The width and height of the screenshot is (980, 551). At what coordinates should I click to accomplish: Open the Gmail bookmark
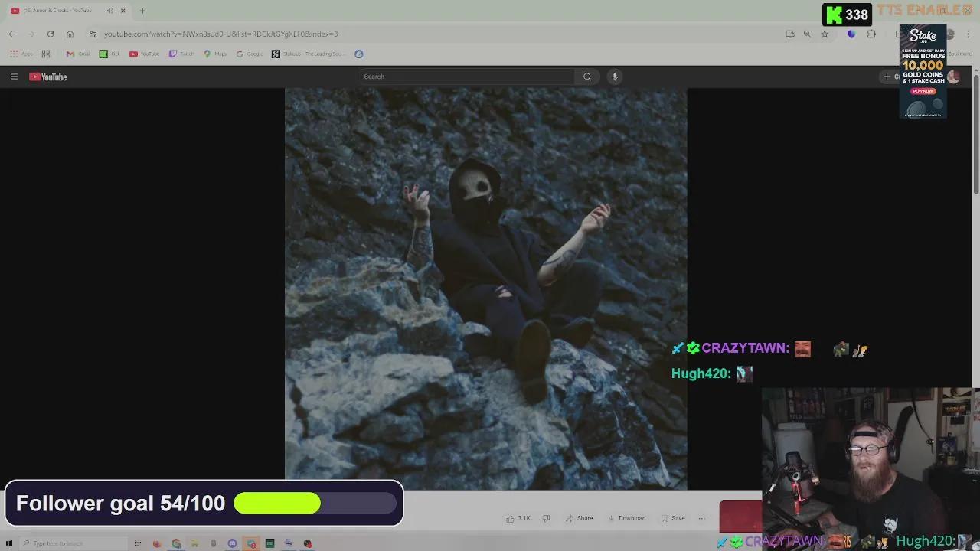coord(78,54)
